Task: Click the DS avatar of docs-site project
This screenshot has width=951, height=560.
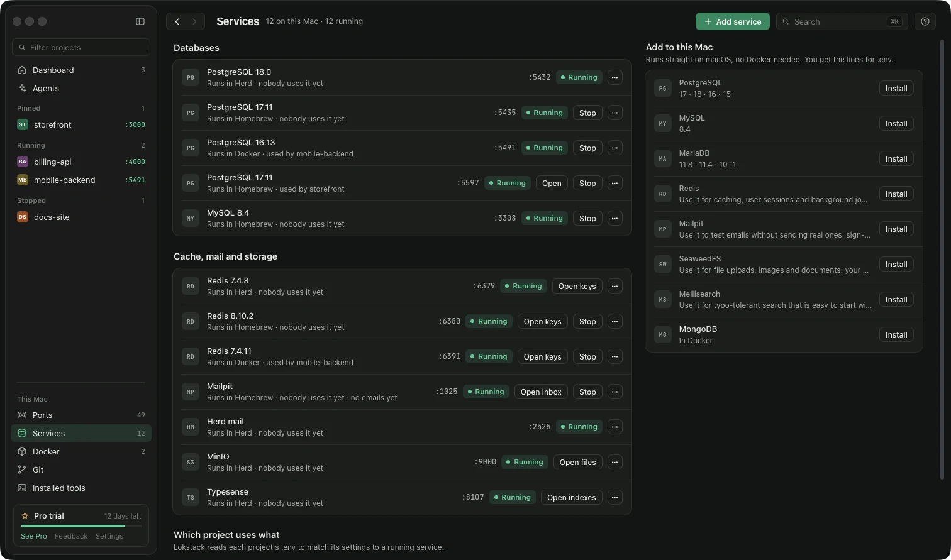Action: pos(23,217)
